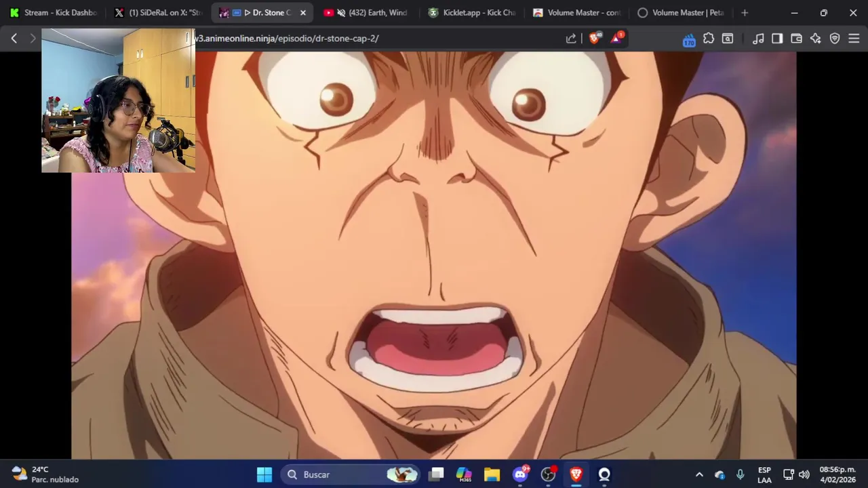Open the network status tray icon

click(789, 474)
